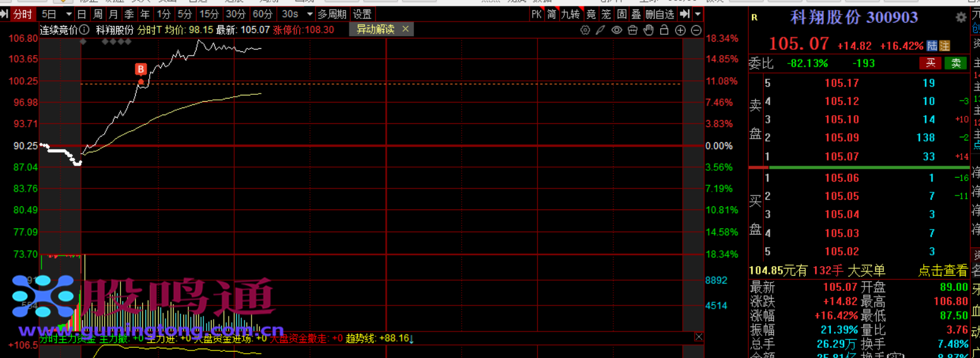Click the collapse arrow left of 分时 tab
The image size is (980, 358).
tap(5, 14)
